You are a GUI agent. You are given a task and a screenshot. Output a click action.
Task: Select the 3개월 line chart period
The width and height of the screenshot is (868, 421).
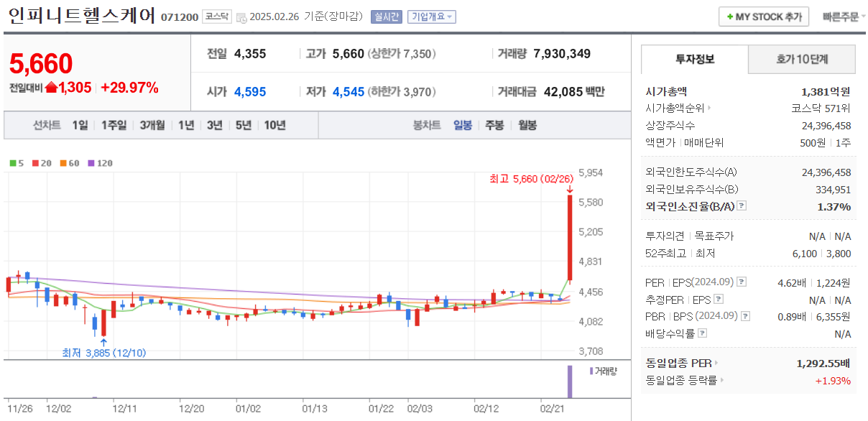pyautogui.click(x=152, y=125)
